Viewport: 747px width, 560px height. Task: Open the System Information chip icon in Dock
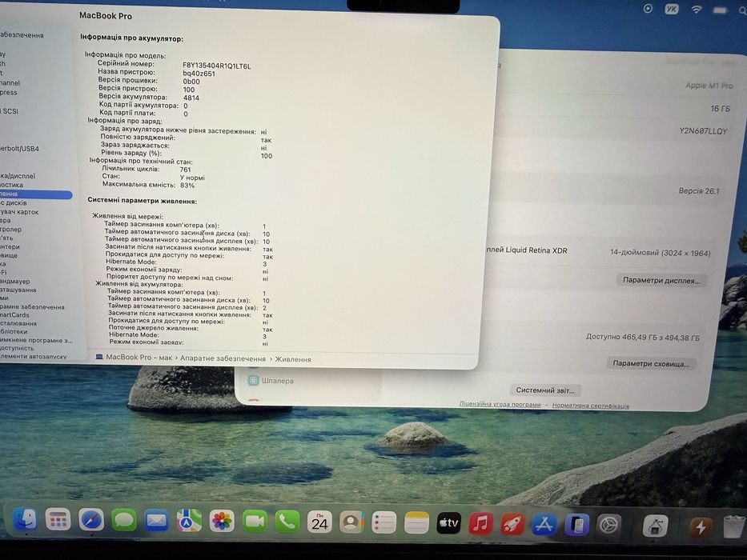(656, 526)
